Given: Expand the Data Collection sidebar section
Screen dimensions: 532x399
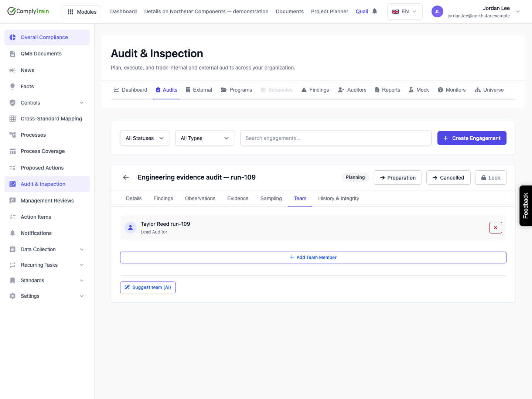Looking at the screenshot, I should [x=82, y=249].
